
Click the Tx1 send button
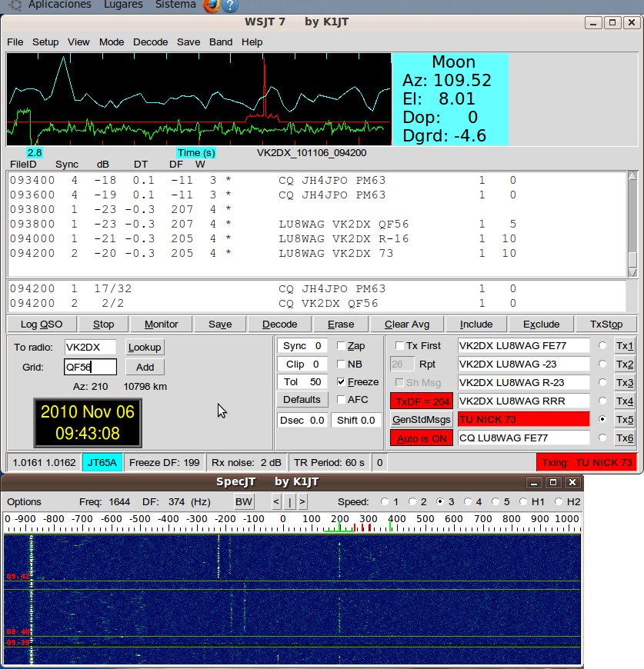pos(624,346)
